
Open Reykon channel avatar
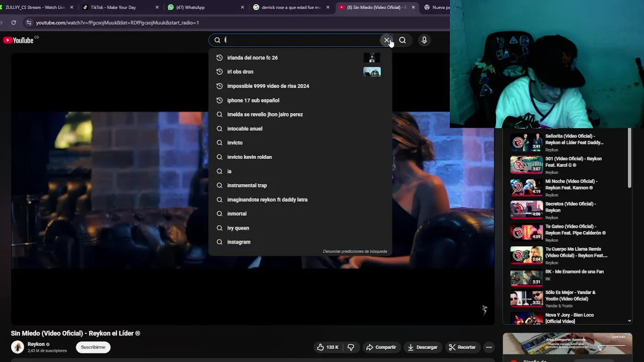click(x=18, y=347)
